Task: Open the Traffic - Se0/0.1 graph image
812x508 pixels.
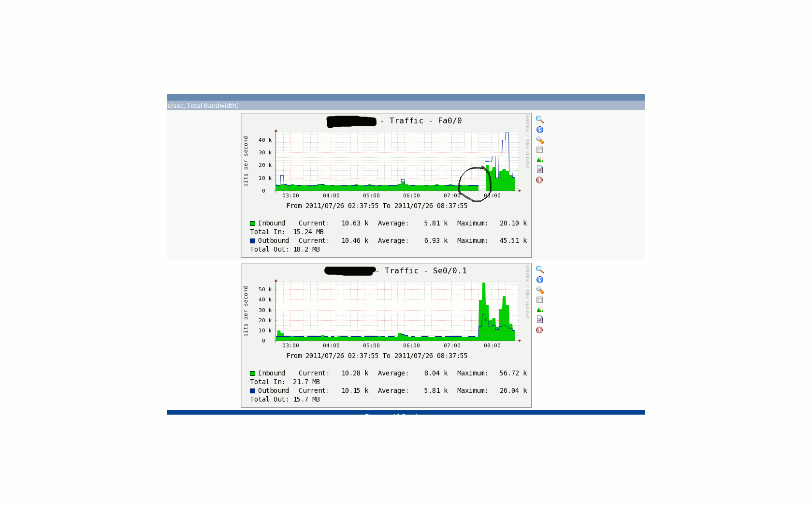Action: (x=387, y=335)
